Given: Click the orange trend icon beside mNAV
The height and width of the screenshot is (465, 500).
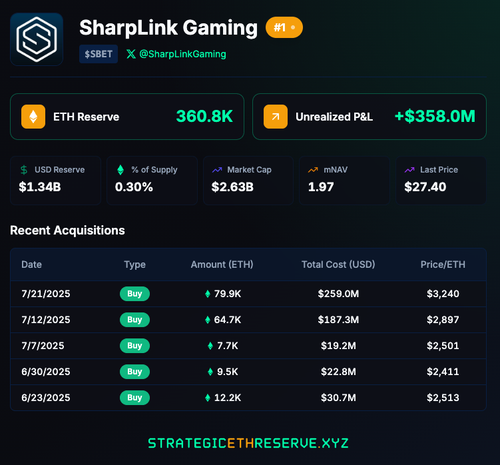Looking at the screenshot, I should point(313,170).
